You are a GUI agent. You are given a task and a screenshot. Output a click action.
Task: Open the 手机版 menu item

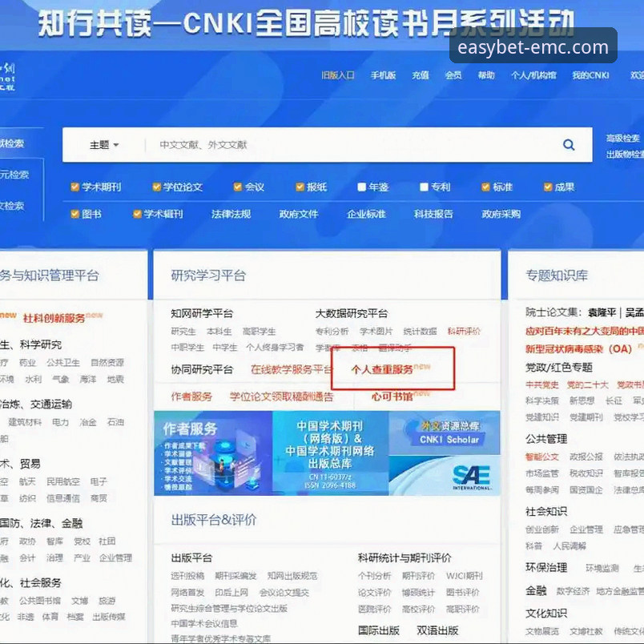(x=382, y=74)
